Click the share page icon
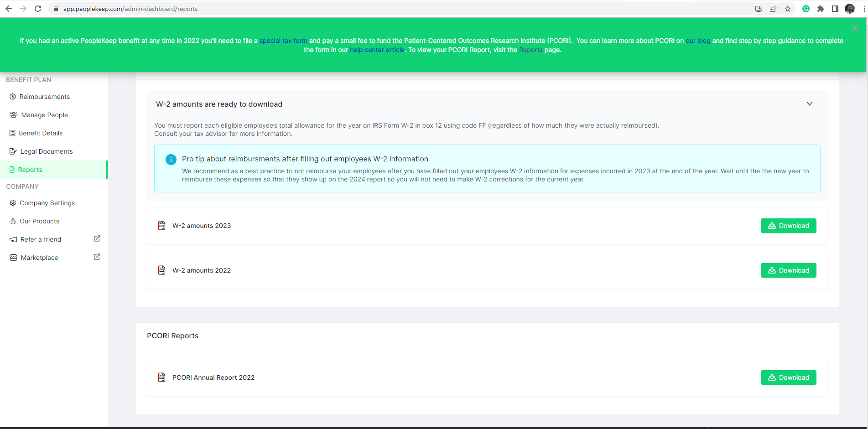868x429 pixels. tap(773, 9)
